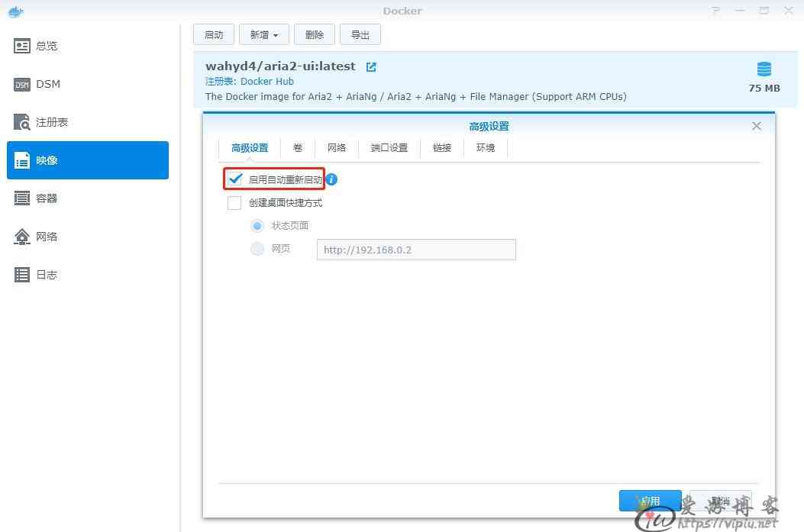Screen dimensions: 804x532
Task: Select the 网页 radio button
Action: click(257, 249)
